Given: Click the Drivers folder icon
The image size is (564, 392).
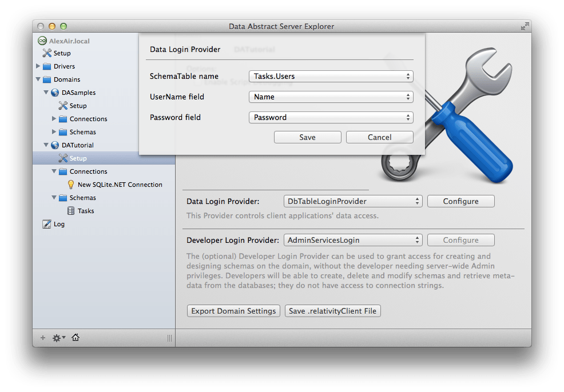Looking at the screenshot, I should tap(47, 66).
